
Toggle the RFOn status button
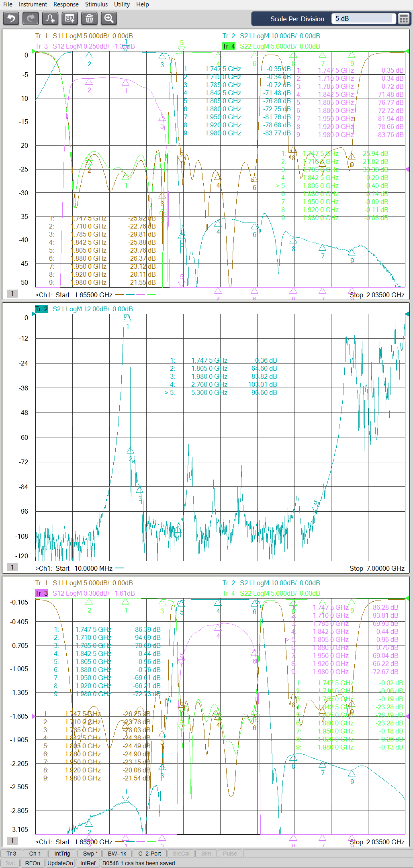tap(33, 863)
